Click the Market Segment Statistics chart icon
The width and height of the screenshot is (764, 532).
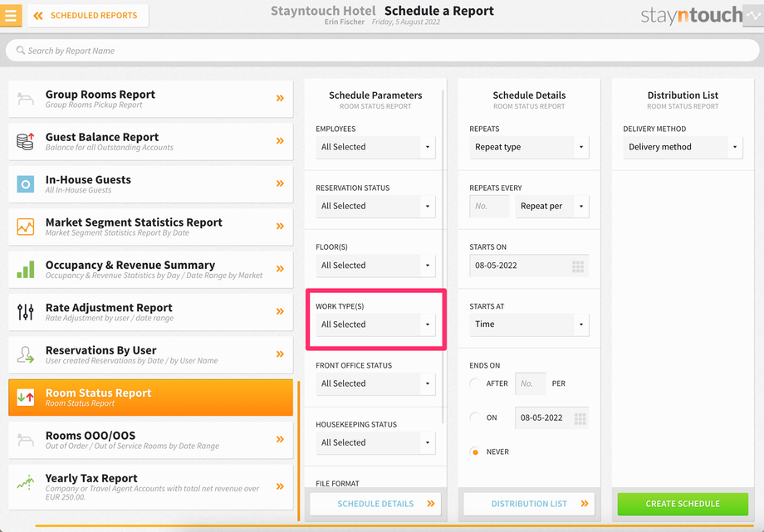click(x=26, y=227)
